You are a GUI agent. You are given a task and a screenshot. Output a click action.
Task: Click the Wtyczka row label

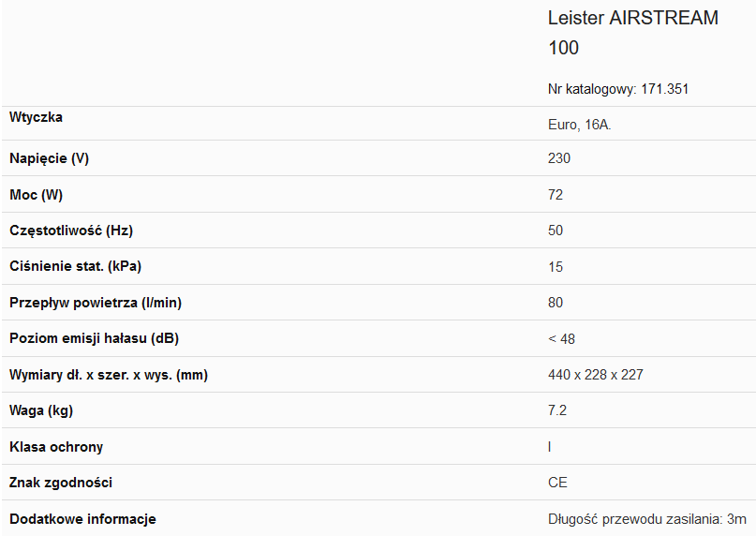[36, 117]
